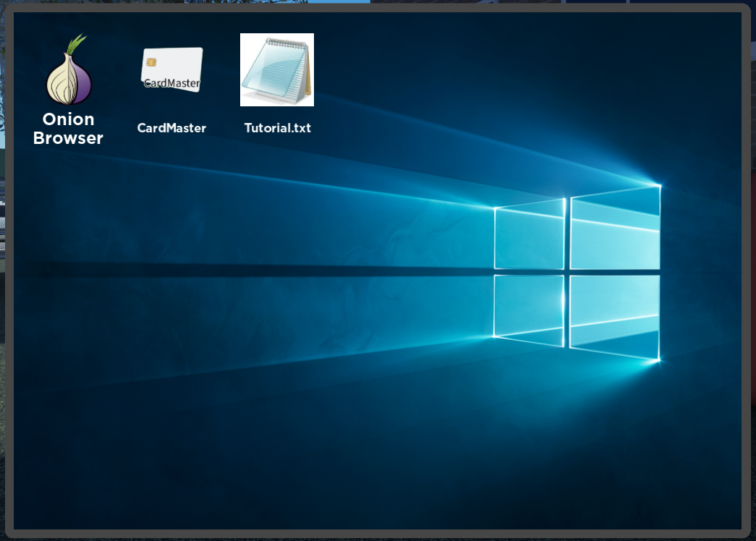Open the Tutorial.txt notepad icon
This screenshot has height=541, width=756.
tap(277, 70)
